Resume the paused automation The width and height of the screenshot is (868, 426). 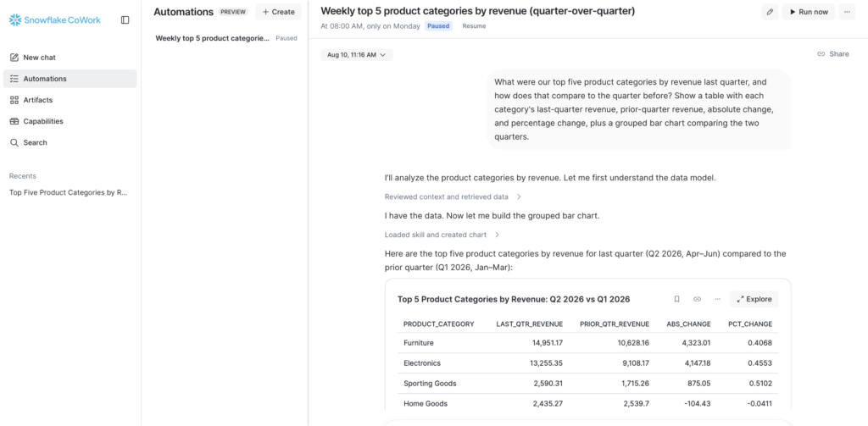pyautogui.click(x=474, y=26)
